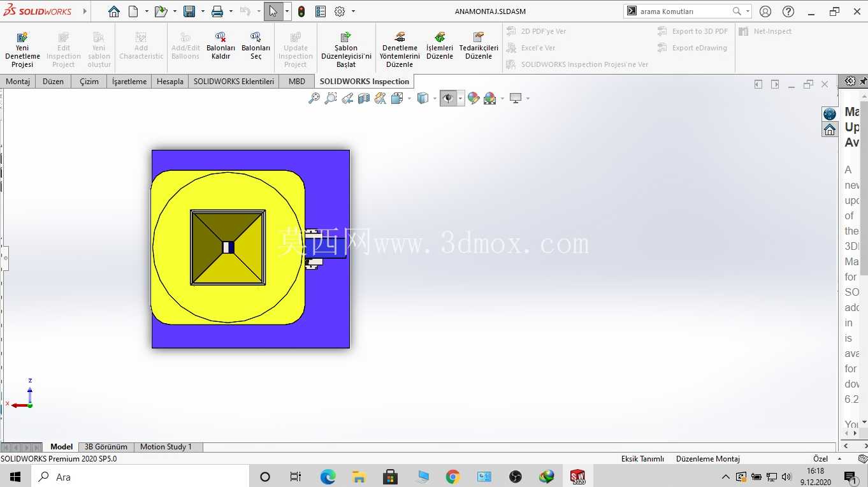Image resolution: width=868 pixels, height=487 pixels.
Task: Switch to the MBD tab
Action: 297,81
